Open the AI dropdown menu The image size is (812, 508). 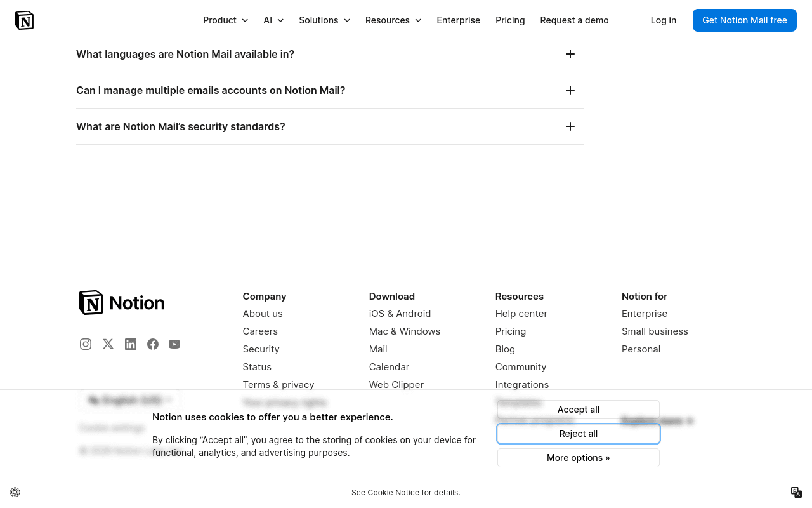point(274,20)
